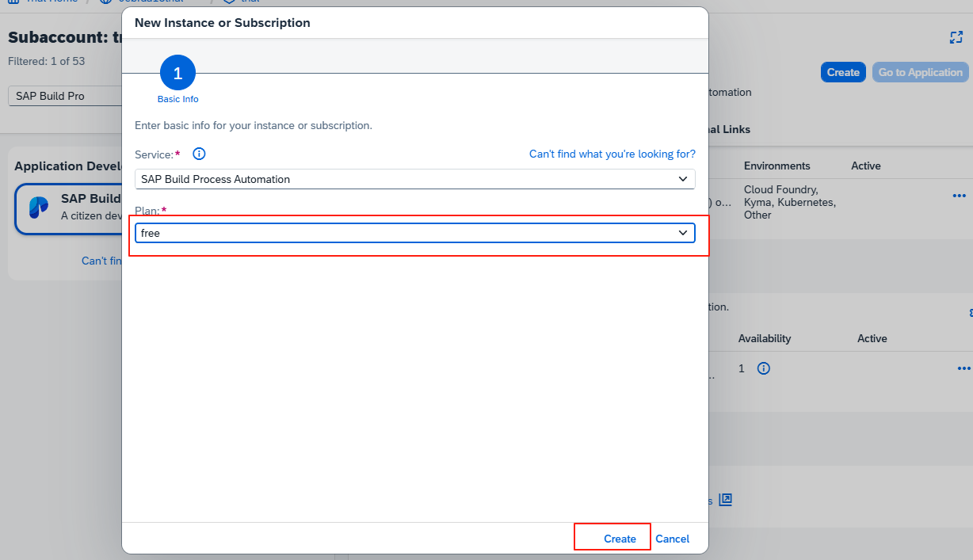Click the background blue Create button
Viewport: 973px width, 560px height.
(843, 72)
